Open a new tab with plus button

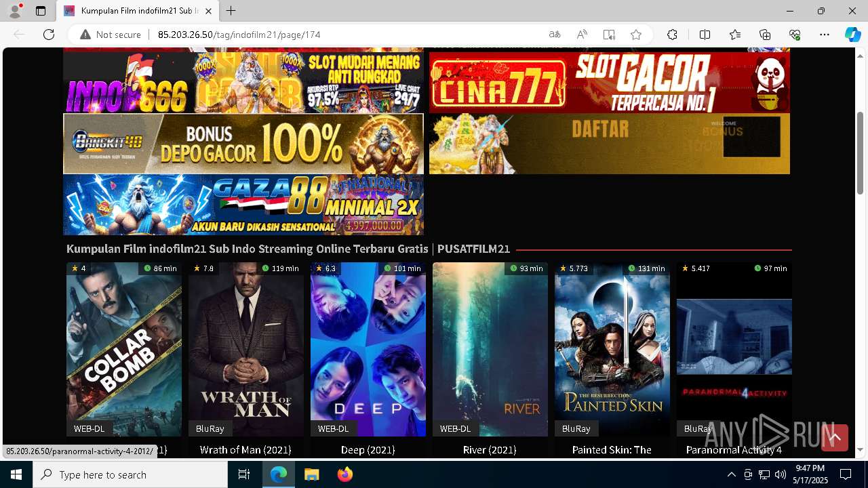click(x=231, y=11)
